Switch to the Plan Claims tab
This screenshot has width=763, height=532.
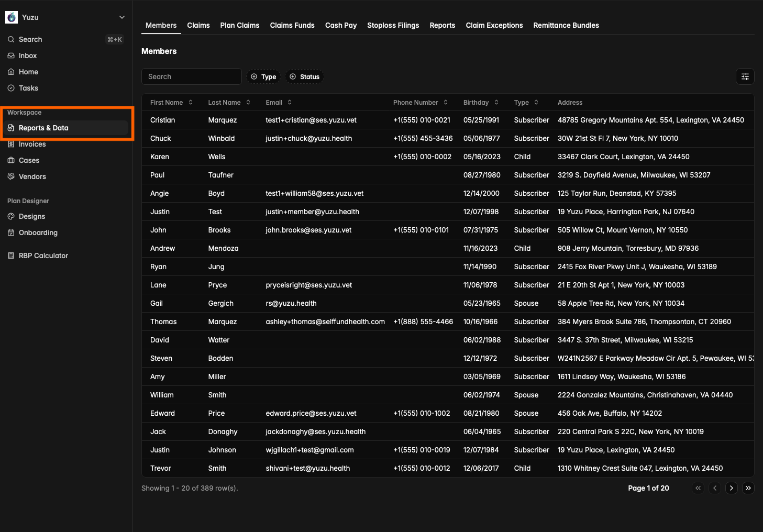240,25
